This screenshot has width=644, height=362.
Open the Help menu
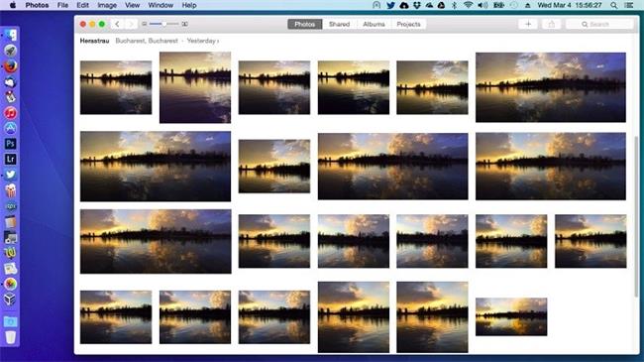[x=189, y=5]
